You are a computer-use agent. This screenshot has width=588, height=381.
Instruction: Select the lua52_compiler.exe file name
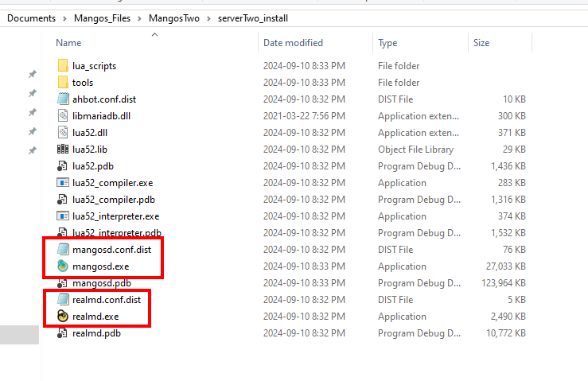pos(112,183)
